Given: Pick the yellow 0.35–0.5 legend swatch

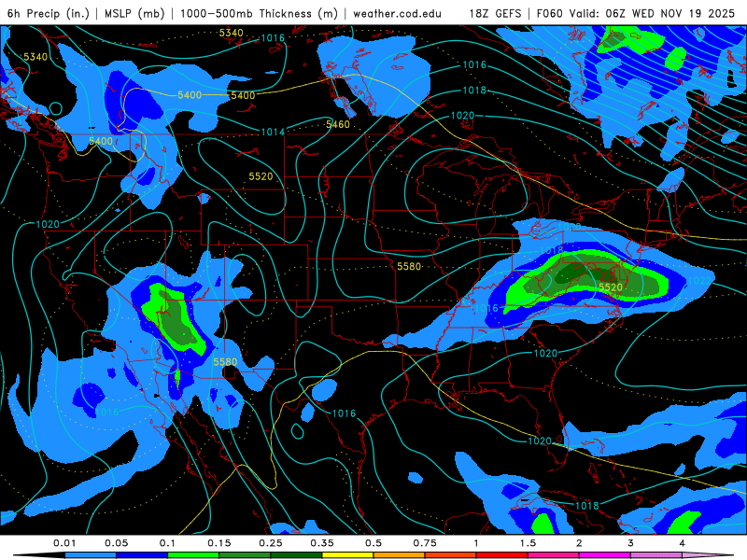Looking at the screenshot, I should point(347,555).
